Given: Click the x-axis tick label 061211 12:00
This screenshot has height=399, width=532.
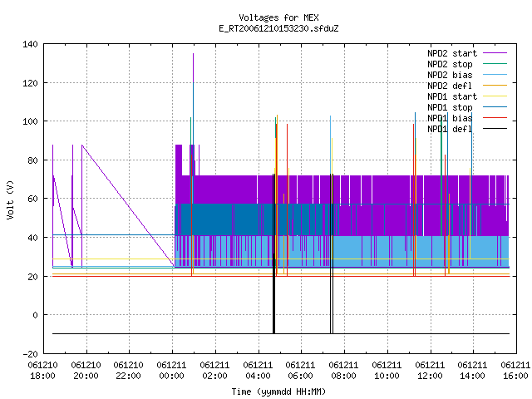Looking at the screenshot, I should (x=430, y=371).
